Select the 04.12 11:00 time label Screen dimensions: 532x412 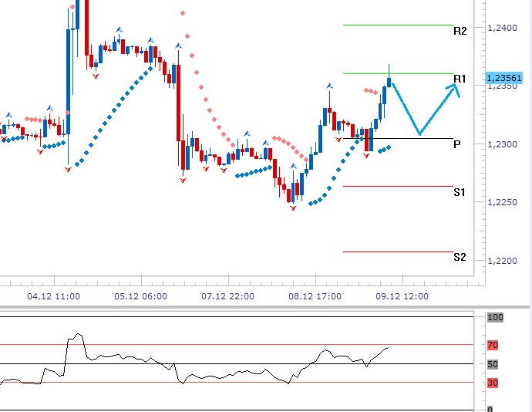coord(53,295)
